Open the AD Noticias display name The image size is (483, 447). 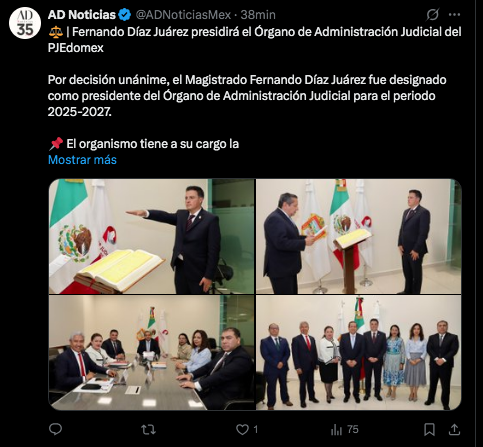point(82,15)
